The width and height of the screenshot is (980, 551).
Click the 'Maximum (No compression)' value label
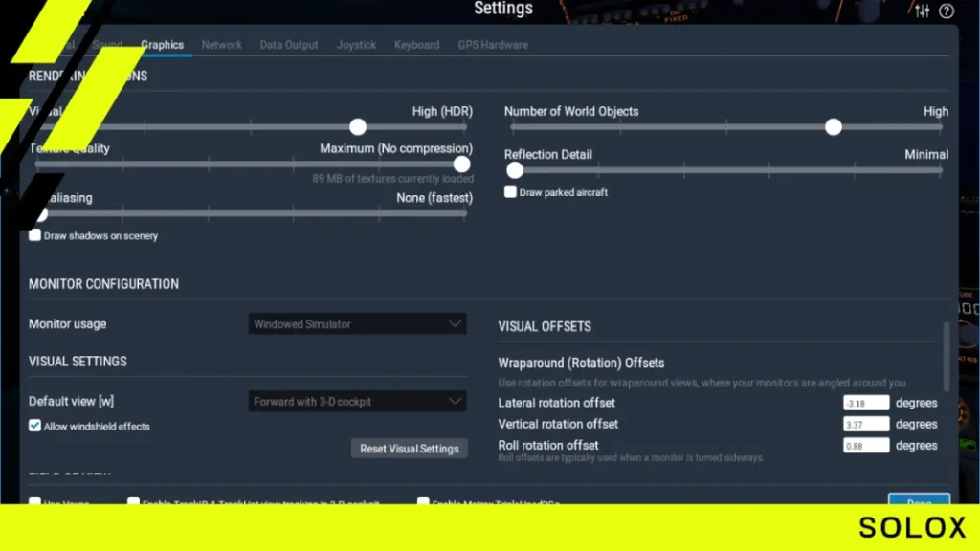[x=396, y=148]
